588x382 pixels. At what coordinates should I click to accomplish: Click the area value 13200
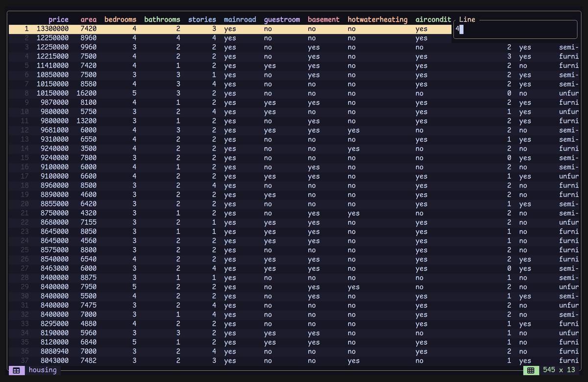point(87,121)
